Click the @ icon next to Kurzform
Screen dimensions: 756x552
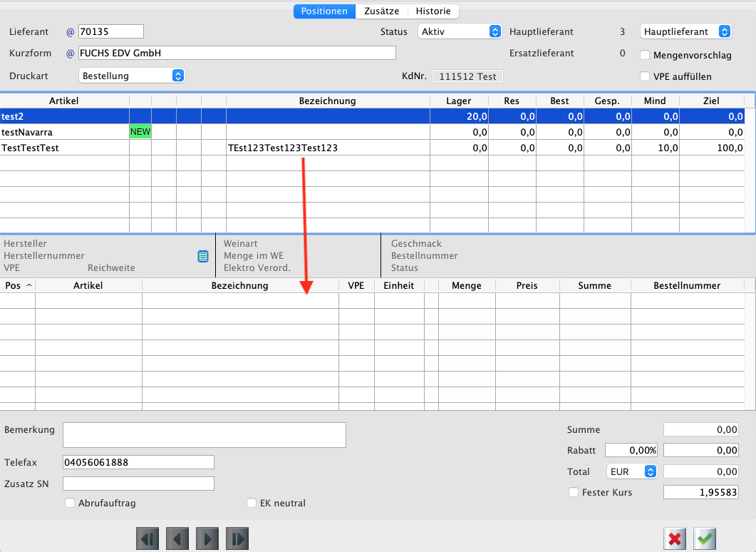click(x=70, y=53)
